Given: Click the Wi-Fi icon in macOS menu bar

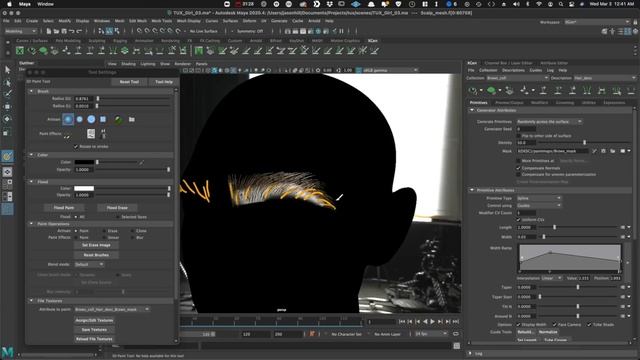Looking at the screenshot, I should (x=539, y=4).
